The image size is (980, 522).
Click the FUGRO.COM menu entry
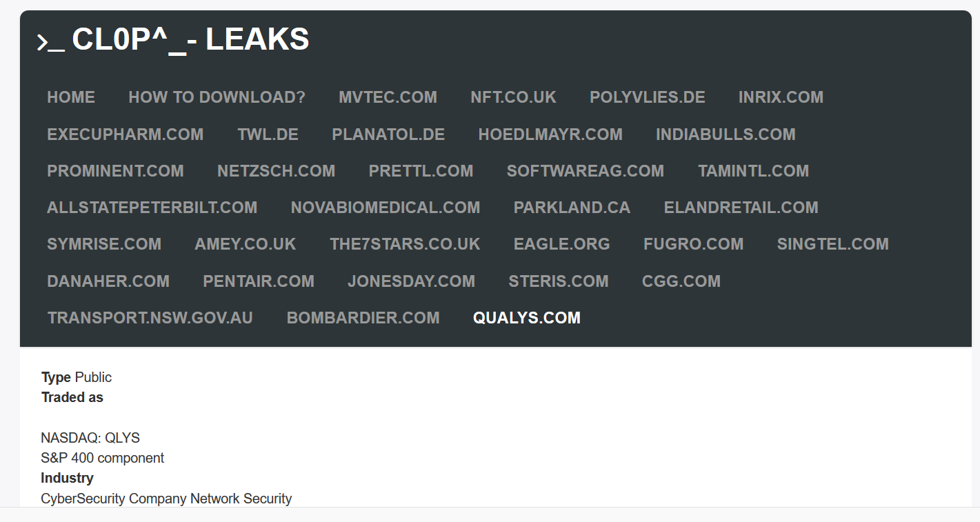click(693, 244)
